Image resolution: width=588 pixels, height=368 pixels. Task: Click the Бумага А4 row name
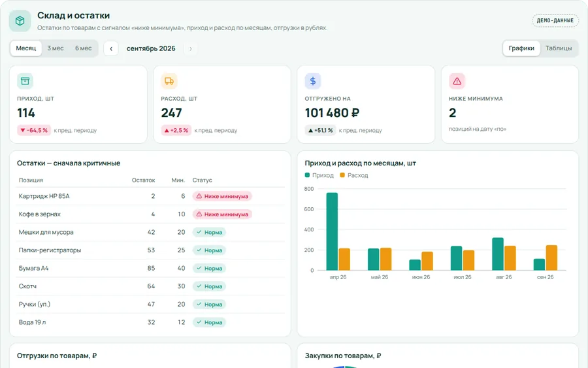[x=33, y=268]
